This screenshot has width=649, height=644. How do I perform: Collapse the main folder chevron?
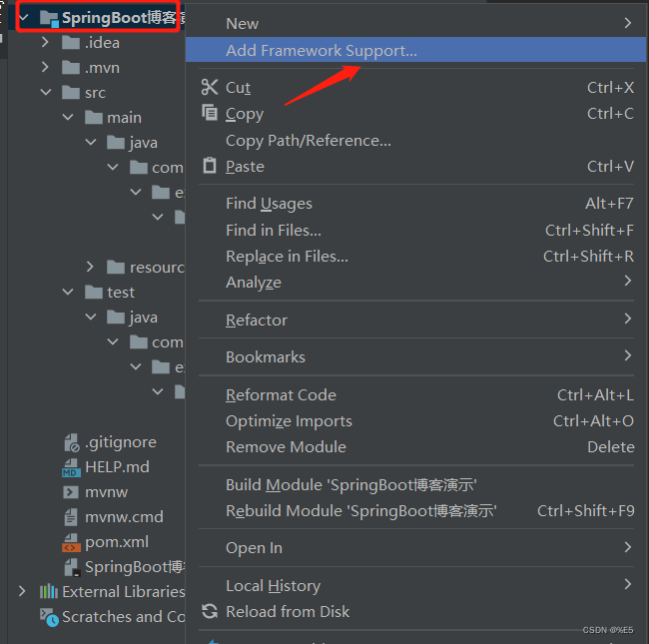pos(68,118)
